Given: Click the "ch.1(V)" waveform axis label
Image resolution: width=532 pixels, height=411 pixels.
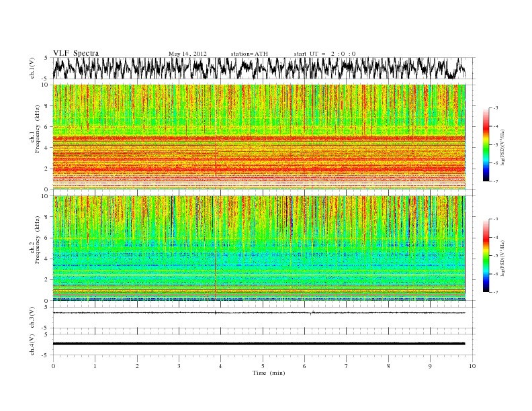Looking at the screenshot, I should pyautogui.click(x=32, y=68).
